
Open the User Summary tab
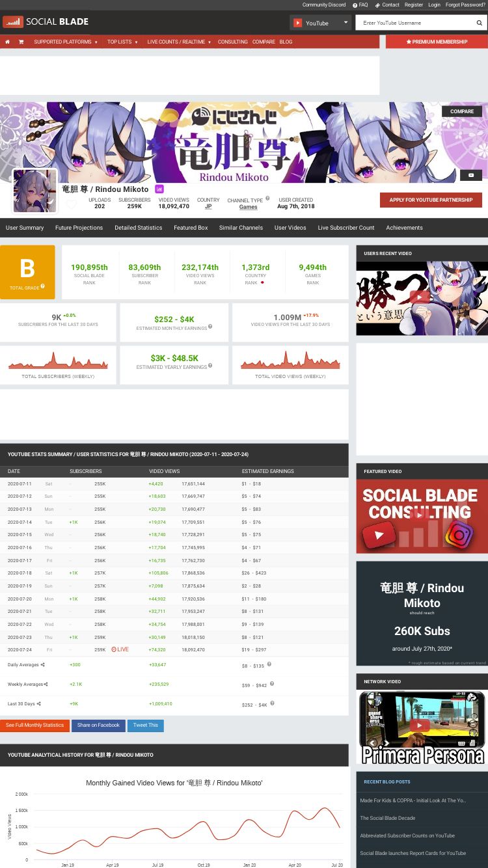(x=25, y=228)
